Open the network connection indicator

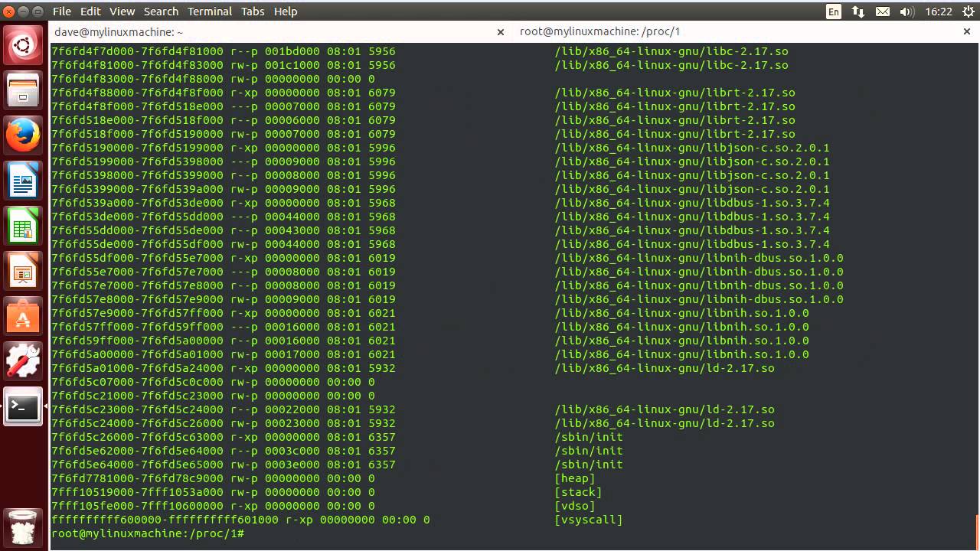pos(858,11)
